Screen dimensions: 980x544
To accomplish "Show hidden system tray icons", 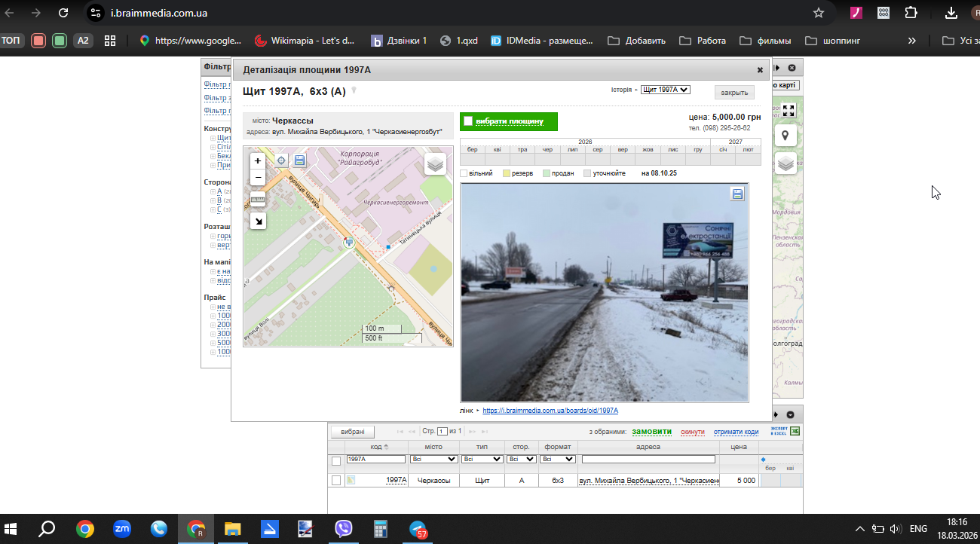I will [860, 529].
